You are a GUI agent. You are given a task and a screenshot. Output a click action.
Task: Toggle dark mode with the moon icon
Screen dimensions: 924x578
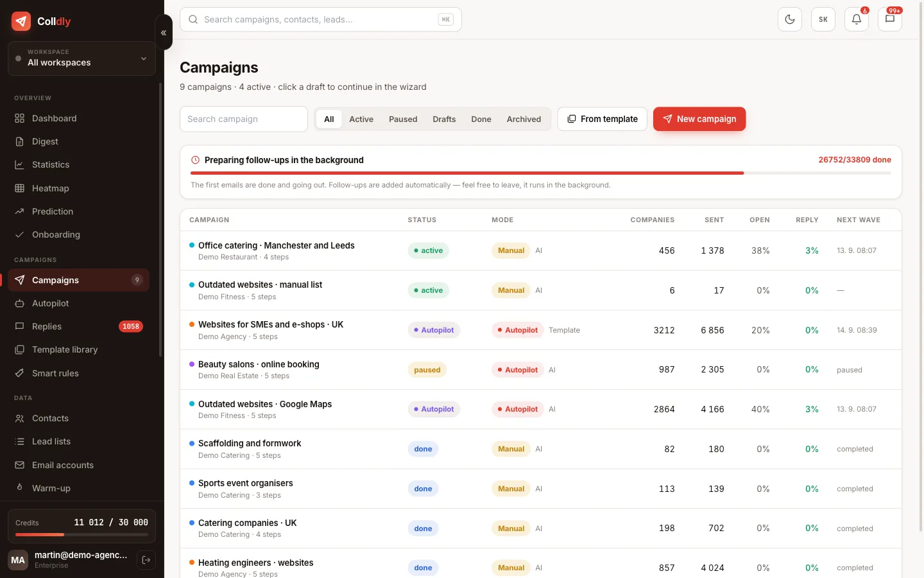pos(790,19)
